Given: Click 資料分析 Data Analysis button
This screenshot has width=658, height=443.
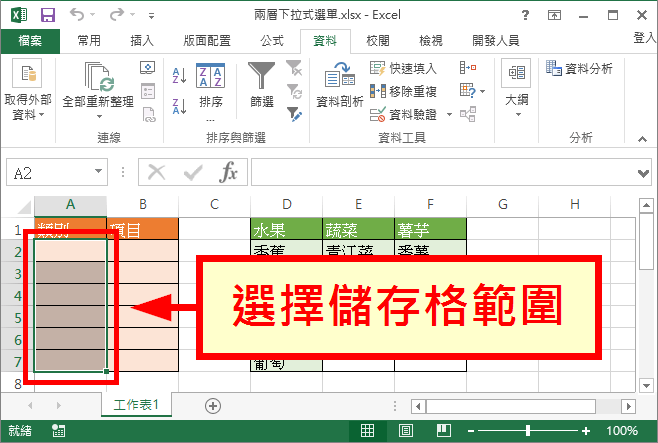Looking at the screenshot, I should click(x=579, y=68).
